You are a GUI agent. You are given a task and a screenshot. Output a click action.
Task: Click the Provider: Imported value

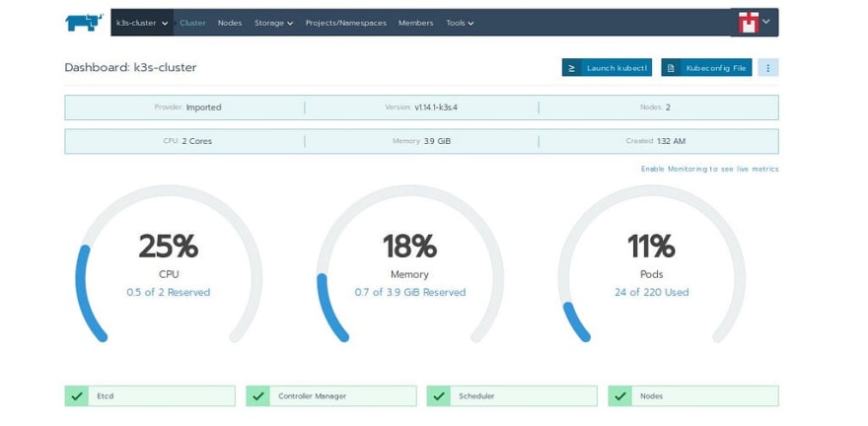tap(204, 107)
